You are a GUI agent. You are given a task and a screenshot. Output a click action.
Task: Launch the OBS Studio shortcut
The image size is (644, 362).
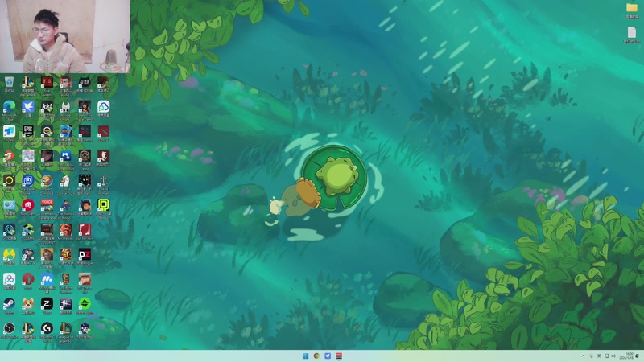9,330
